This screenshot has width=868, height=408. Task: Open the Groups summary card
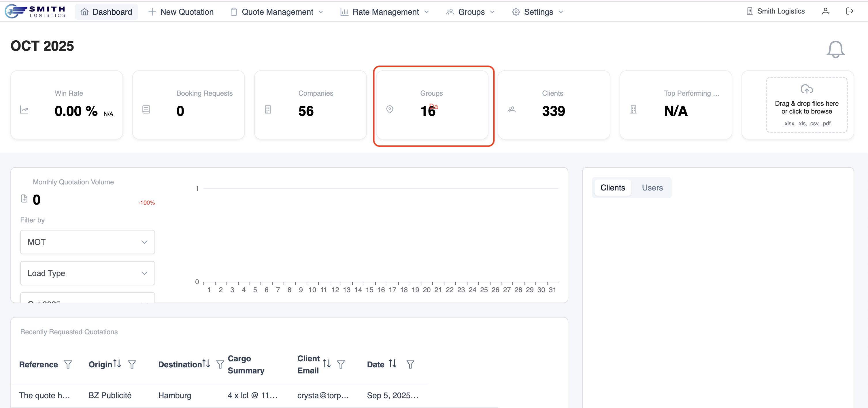pyautogui.click(x=432, y=105)
